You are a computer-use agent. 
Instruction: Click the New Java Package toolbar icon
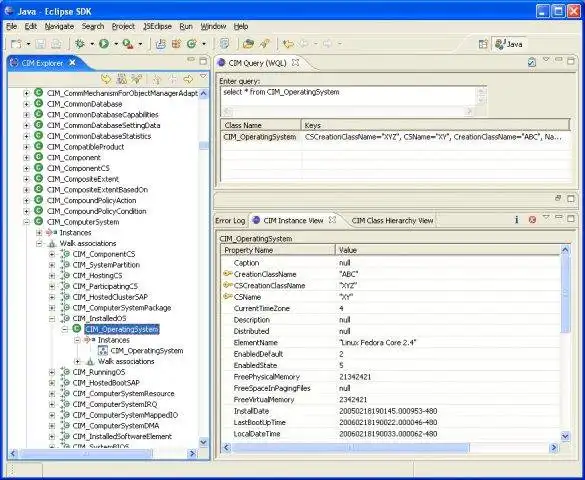(x=176, y=44)
